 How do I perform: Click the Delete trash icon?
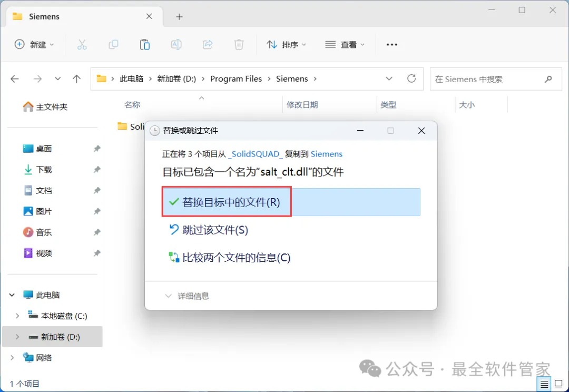(x=239, y=45)
